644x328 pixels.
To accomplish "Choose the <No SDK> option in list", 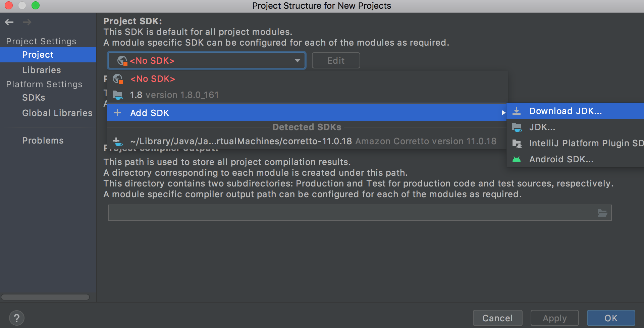I will tap(153, 79).
